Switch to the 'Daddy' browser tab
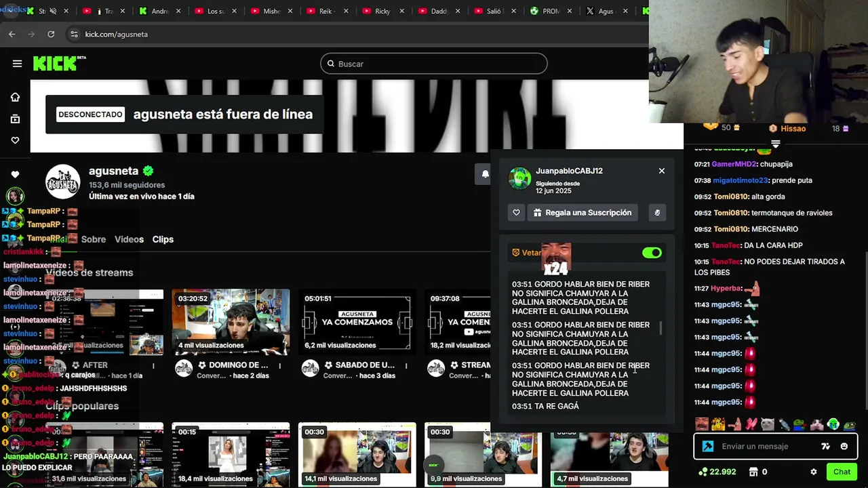Screen dimensions: 868x488 (438, 11)
